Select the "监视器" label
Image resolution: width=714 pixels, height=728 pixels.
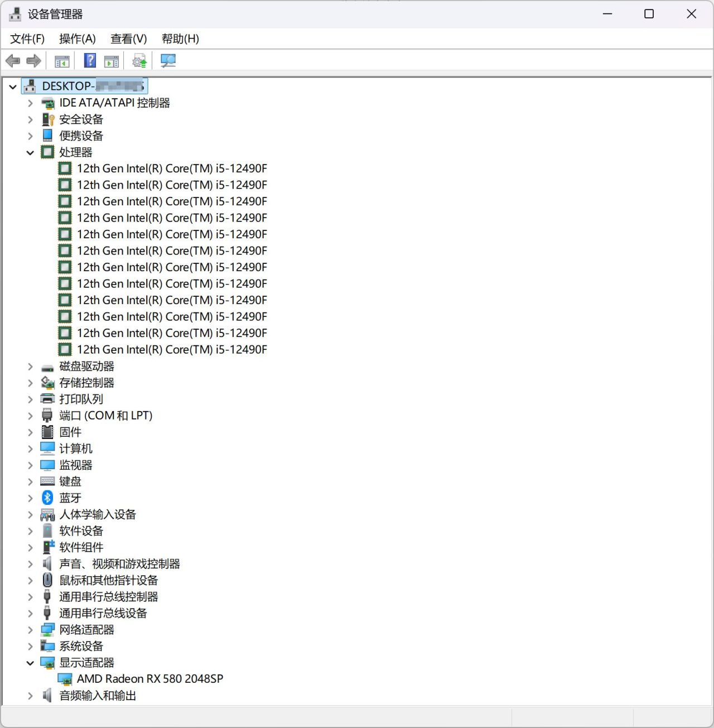[x=76, y=465]
